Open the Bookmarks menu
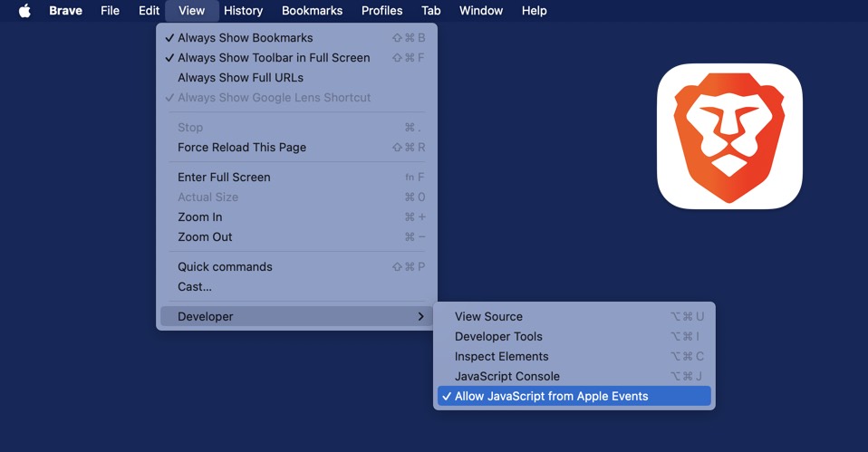This screenshot has width=868, height=452. pyautogui.click(x=312, y=11)
